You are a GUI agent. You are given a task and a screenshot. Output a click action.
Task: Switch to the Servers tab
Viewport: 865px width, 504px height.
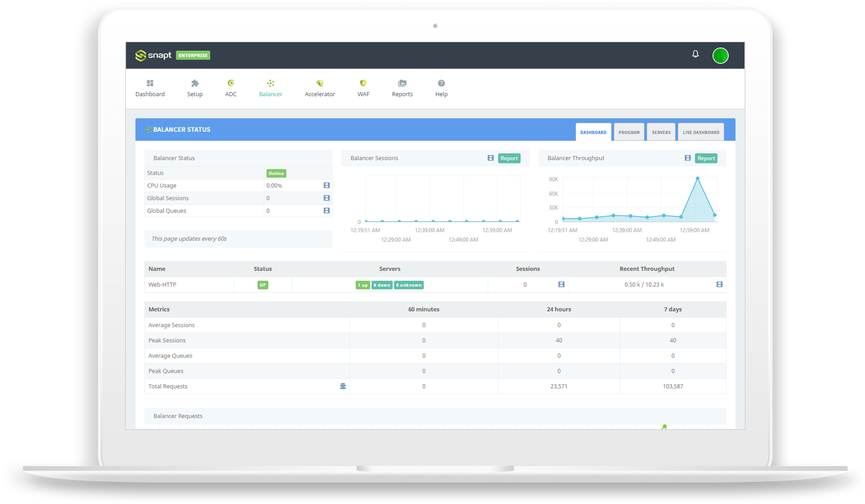(x=661, y=132)
